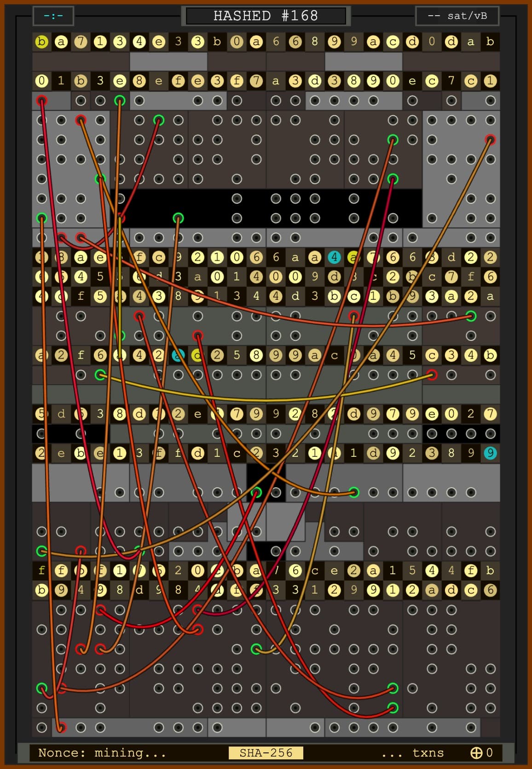Image resolution: width=532 pixels, height=769 pixels.
Task: Click the '... txns' label
Action: 412,752
